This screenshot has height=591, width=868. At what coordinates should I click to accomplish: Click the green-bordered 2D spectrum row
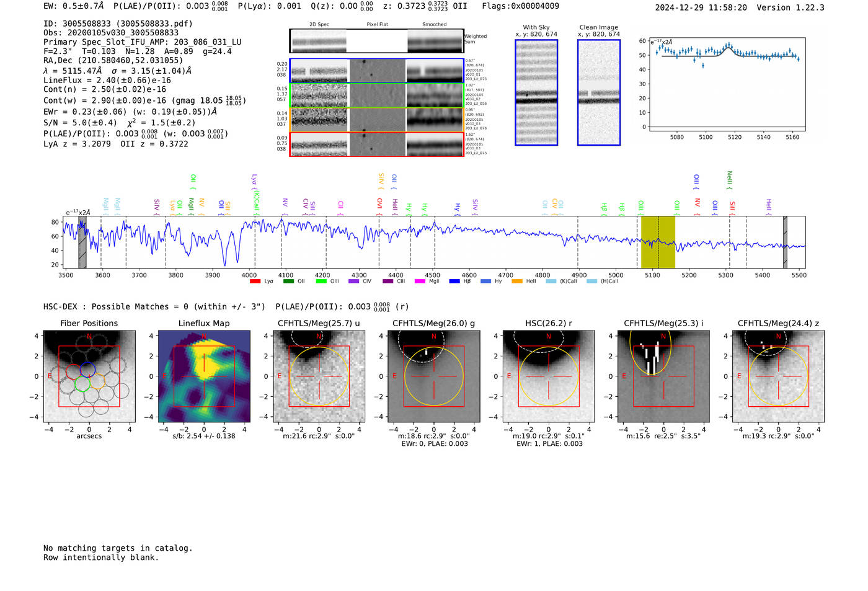point(377,95)
